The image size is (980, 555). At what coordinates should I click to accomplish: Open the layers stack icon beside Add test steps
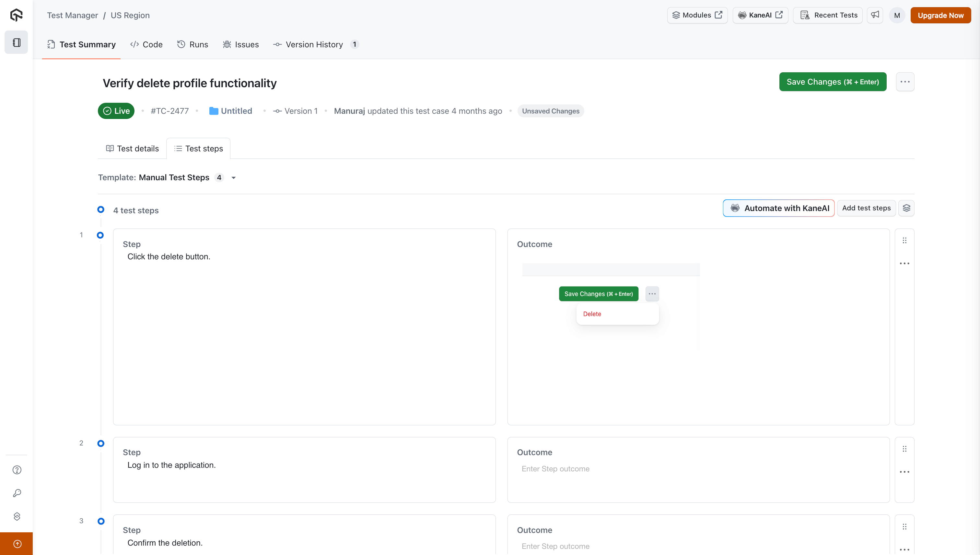point(906,208)
